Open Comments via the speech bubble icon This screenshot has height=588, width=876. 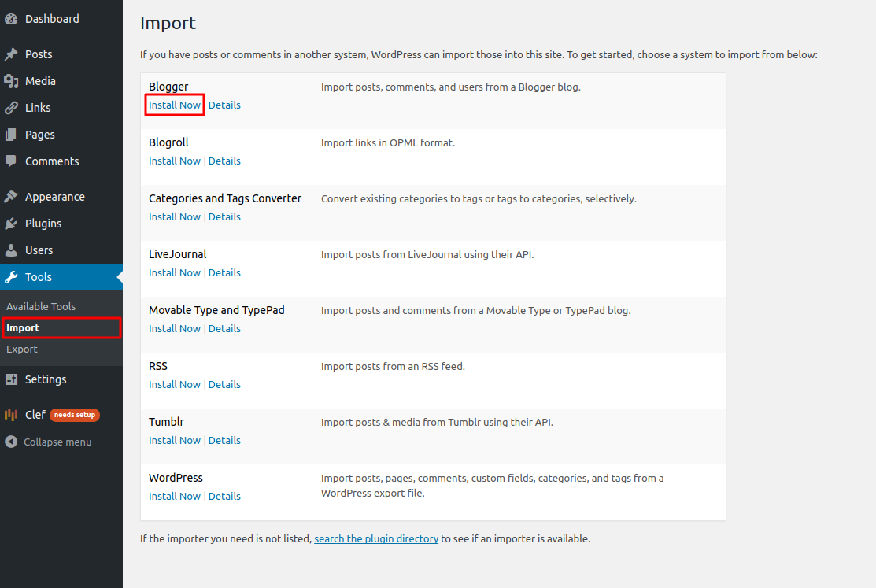click(12, 161)
